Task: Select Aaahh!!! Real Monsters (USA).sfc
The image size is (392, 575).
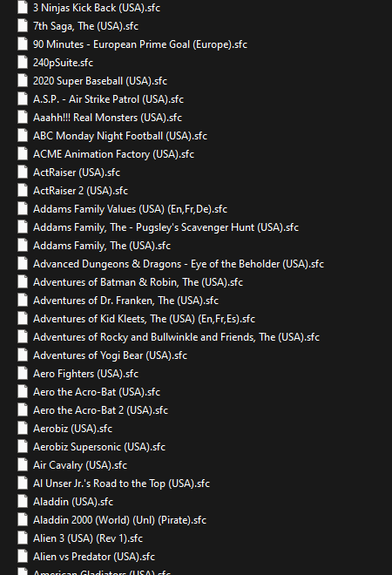Action: [x=107, y=118]
